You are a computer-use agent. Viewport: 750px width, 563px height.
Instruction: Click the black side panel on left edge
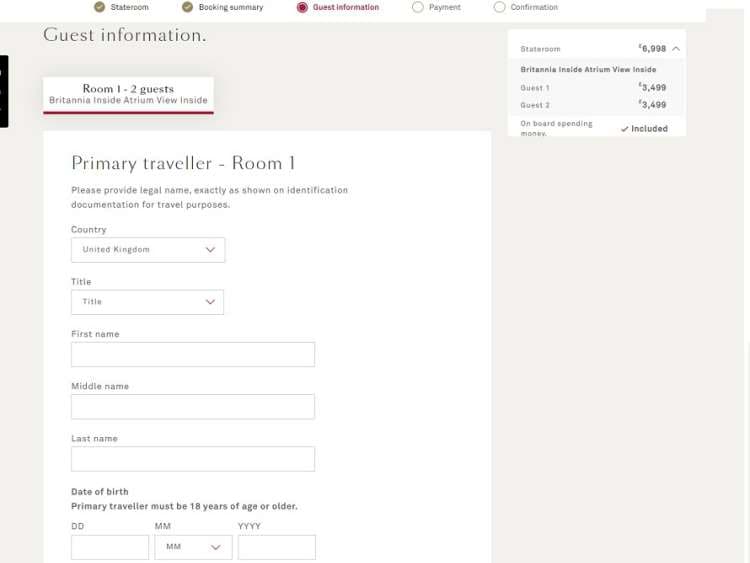point(4,91)
